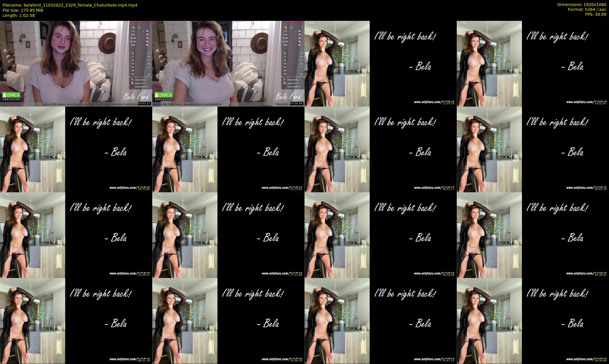This screenshot has width=609, height=364.
Task: View the frame stamped 48:21.18
Action: click(x=76, y=321)
